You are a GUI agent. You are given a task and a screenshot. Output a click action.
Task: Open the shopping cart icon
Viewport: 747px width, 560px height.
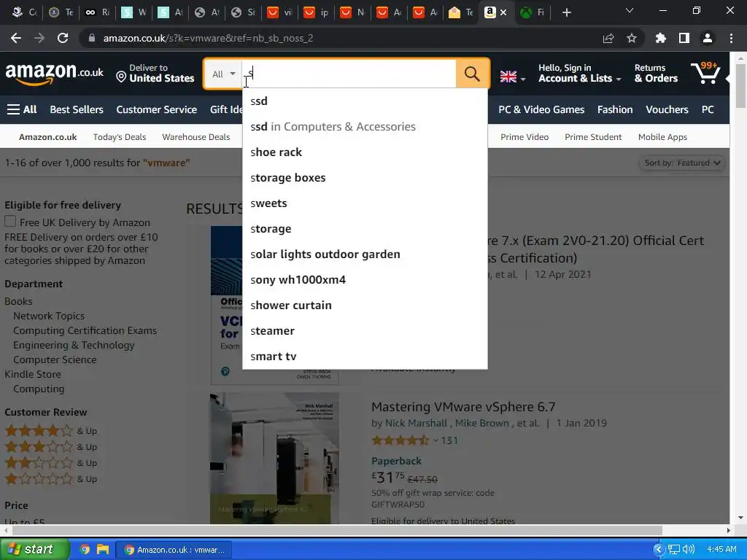pos(705,74)
